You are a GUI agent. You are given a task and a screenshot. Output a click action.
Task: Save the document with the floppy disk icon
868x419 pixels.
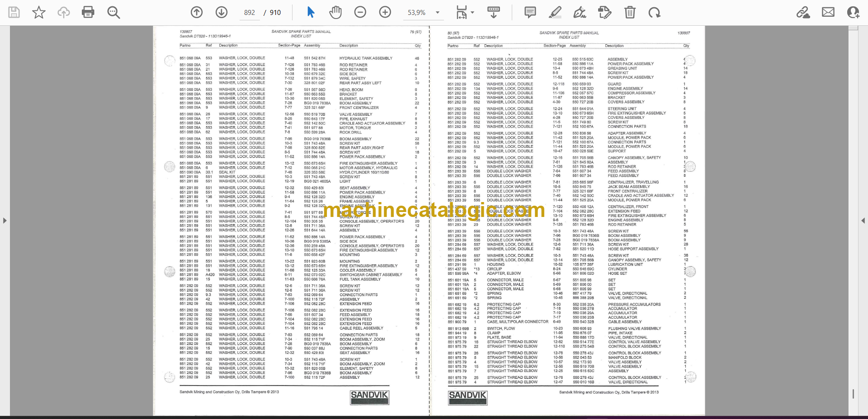pyautogui.click(x=14, y=12)
